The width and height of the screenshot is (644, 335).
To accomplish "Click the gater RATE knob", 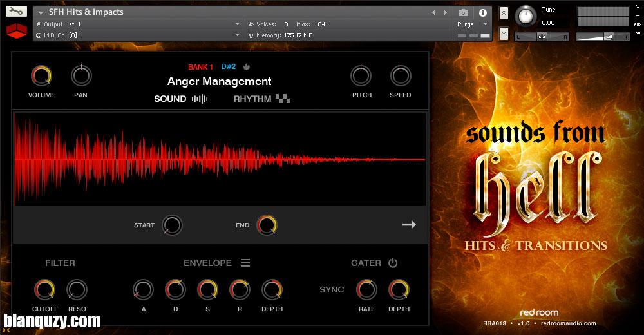I will coord(366,289).
